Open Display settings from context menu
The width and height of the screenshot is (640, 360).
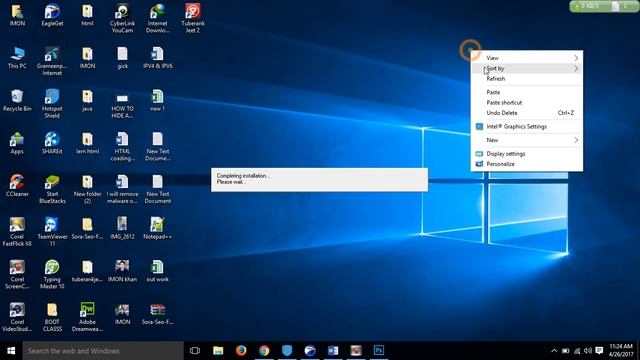pyautogui.click(x=527, y=154)
